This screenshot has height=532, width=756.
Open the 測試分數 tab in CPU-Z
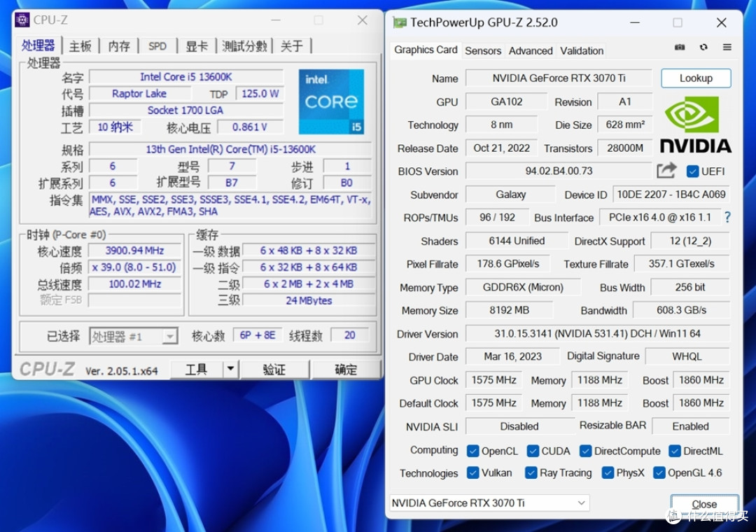244,46
